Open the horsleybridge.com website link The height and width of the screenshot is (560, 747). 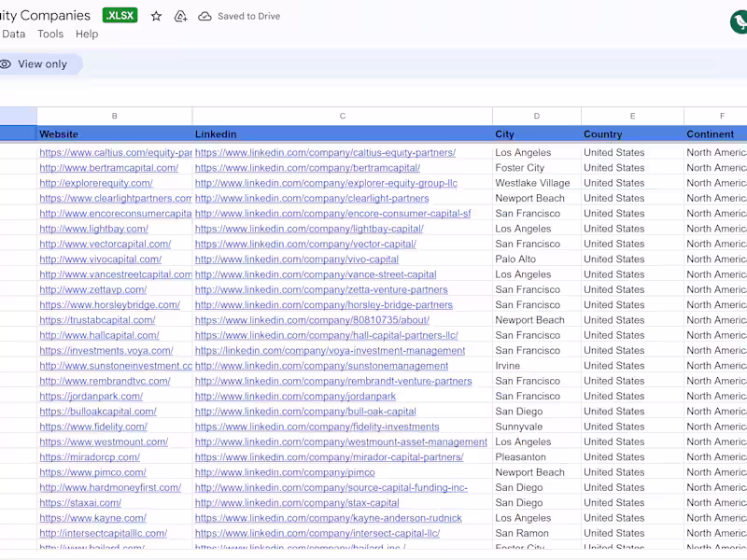pyautogui.click(x=109, y=305)
